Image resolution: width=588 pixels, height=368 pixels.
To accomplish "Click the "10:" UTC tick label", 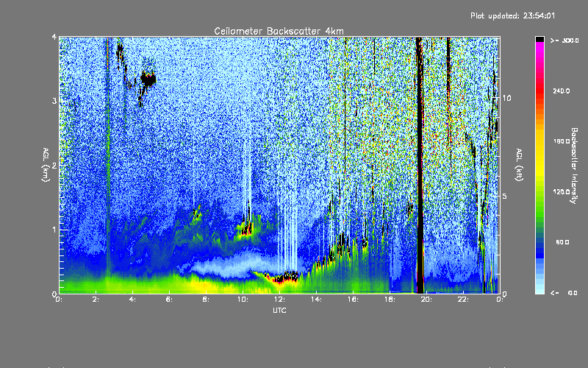I will tap(243, 300).
